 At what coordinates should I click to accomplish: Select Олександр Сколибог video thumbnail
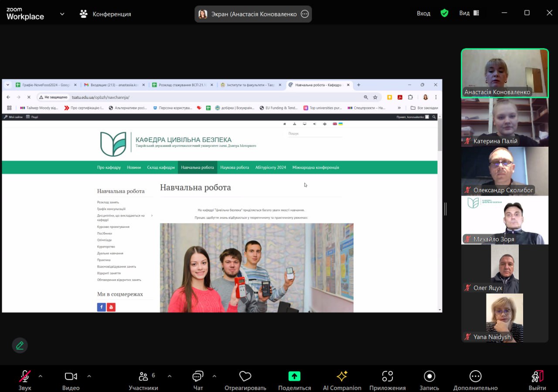point(505,171)
